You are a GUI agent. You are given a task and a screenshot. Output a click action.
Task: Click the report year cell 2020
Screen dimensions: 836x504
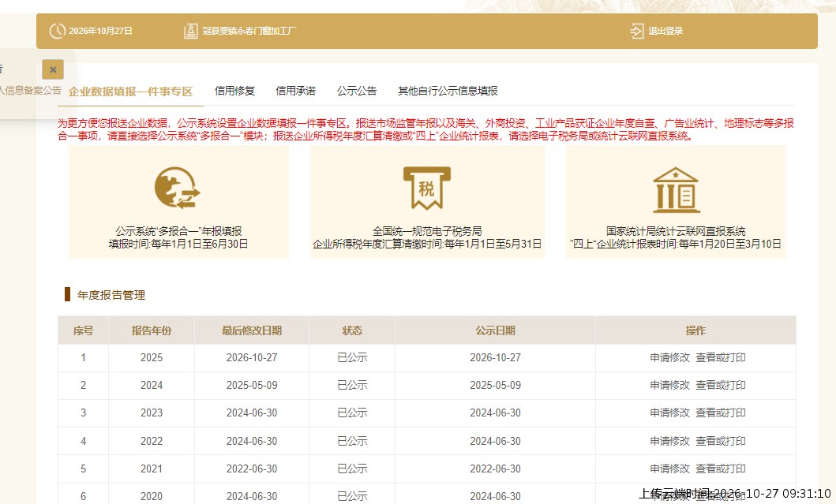point(152,497)
